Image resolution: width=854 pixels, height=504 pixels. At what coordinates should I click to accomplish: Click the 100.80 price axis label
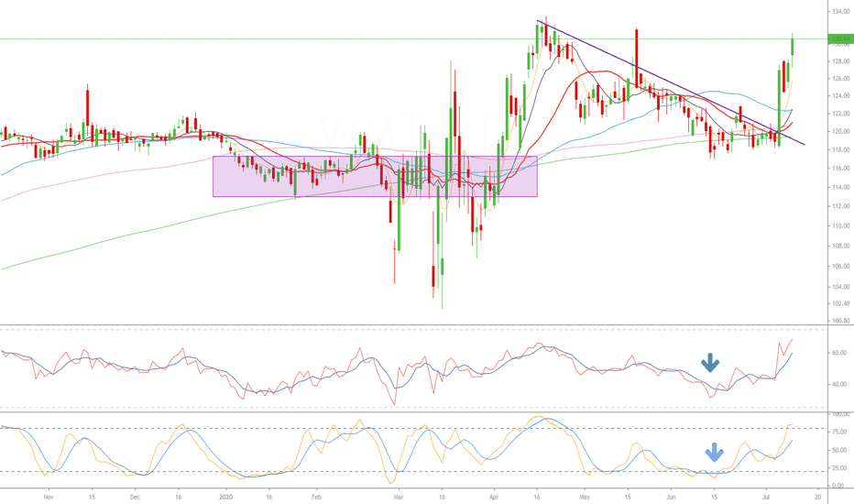[x=841, y=321]
